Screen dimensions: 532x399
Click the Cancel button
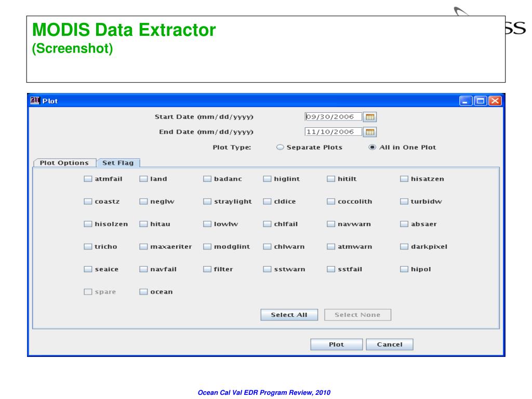390,344
